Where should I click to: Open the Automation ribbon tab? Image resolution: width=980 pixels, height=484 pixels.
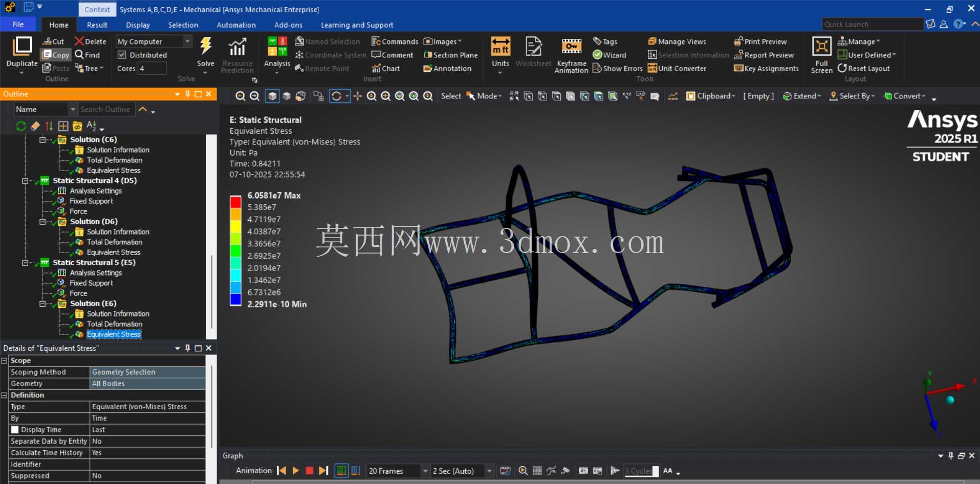coord(236,25)
